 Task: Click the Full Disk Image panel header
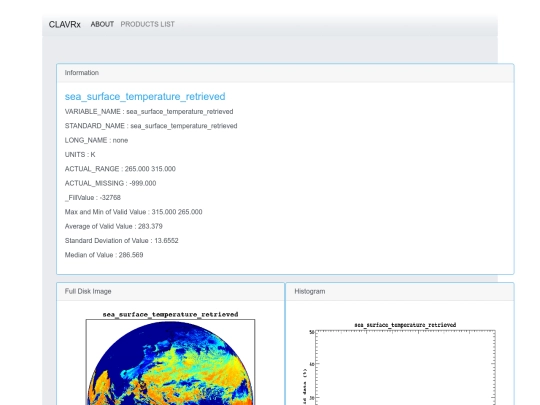pos(170,292)
